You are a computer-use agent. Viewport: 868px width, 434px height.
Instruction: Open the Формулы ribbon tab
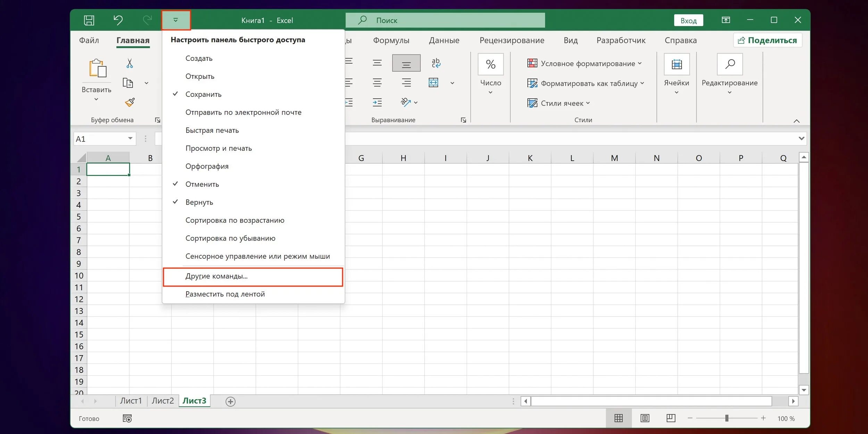tap(391, 40)
